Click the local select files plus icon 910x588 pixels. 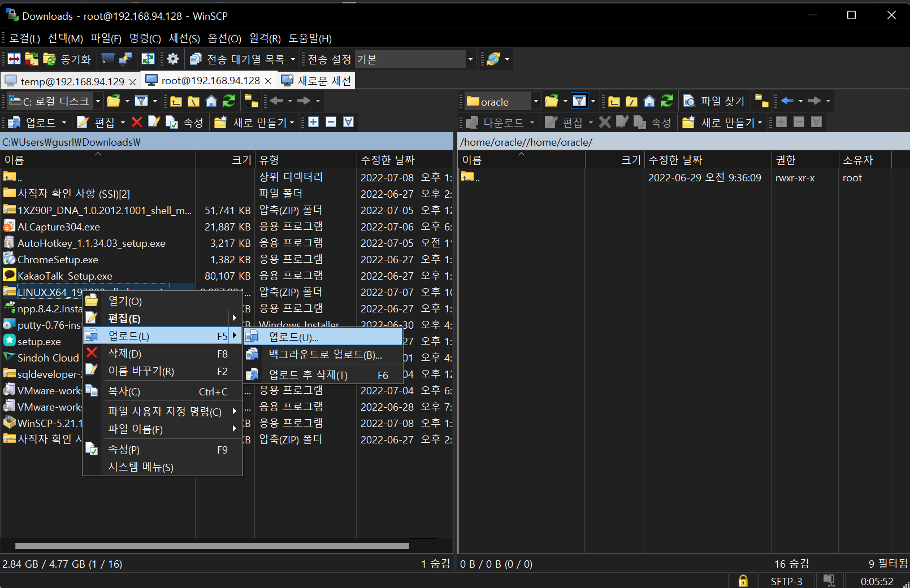click(313, 122)
